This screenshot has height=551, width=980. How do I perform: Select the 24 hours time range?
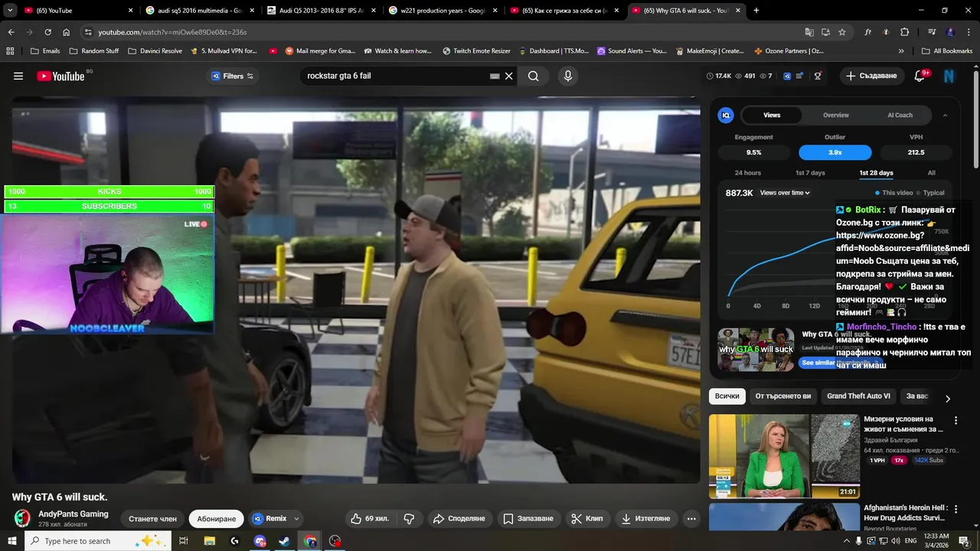tap(748, 173)
